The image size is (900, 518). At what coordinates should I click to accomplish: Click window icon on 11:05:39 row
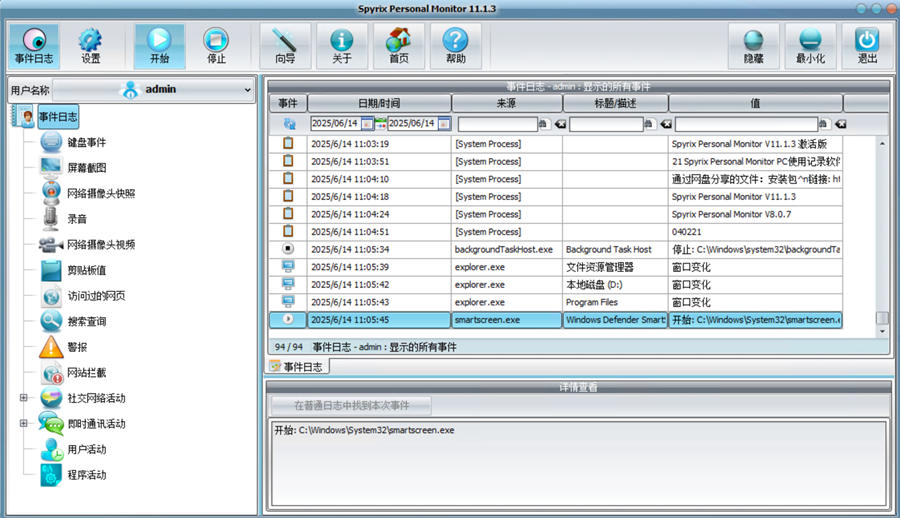(288, 266)
